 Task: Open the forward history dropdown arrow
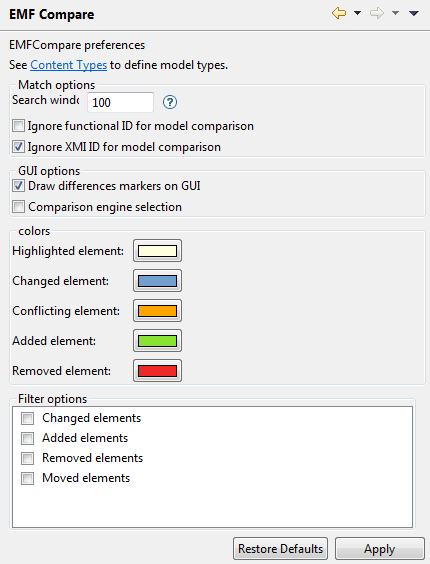tap(395, 13)
